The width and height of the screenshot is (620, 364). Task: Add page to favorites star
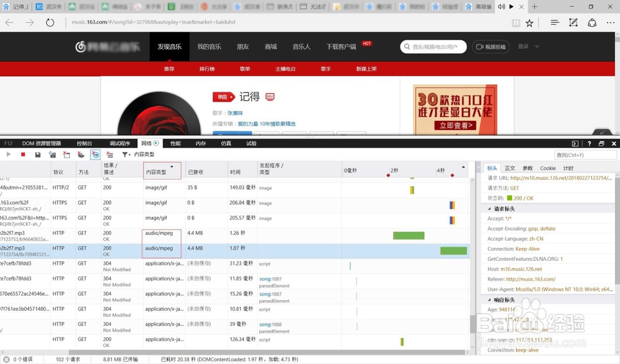pyautogui.click(x=529, y=23)
